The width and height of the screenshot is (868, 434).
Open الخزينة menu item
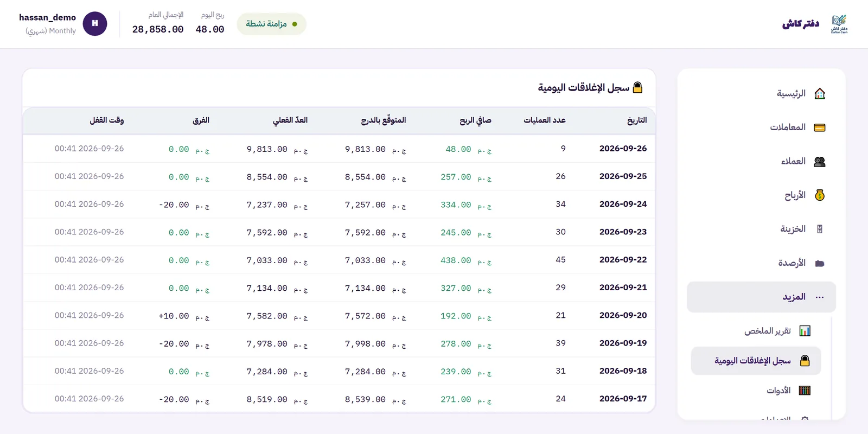click(x=762, y=229)
